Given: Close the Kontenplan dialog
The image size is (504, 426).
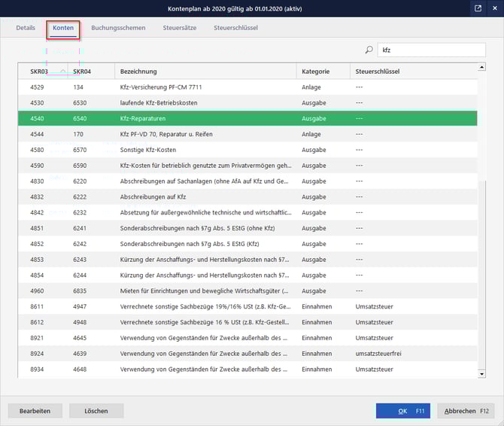Looking at the screenshot, I should coord(495,8).
